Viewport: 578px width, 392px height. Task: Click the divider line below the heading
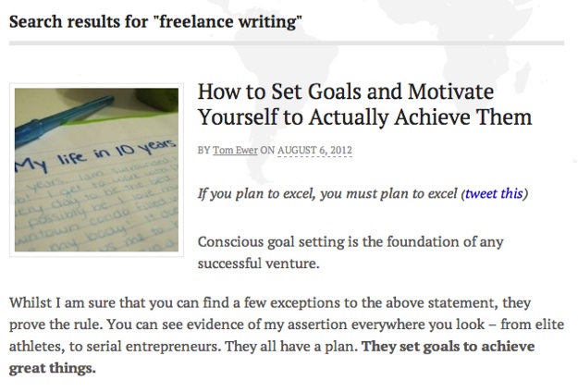pos(287,43)
